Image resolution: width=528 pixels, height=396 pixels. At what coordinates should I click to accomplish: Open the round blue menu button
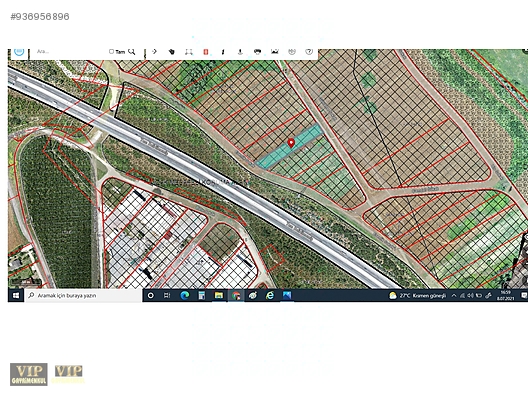click(x=19, y=52)
